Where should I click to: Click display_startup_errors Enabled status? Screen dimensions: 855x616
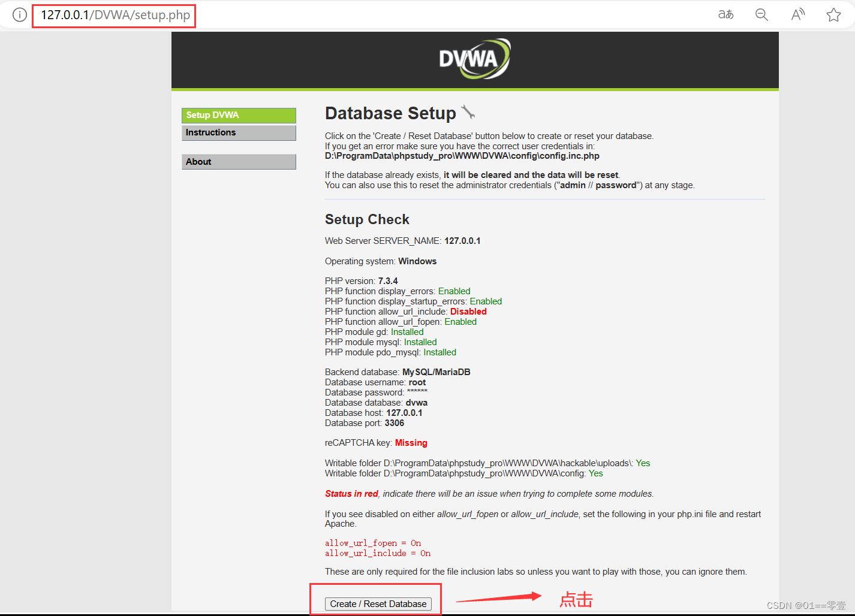coord(486,301)
